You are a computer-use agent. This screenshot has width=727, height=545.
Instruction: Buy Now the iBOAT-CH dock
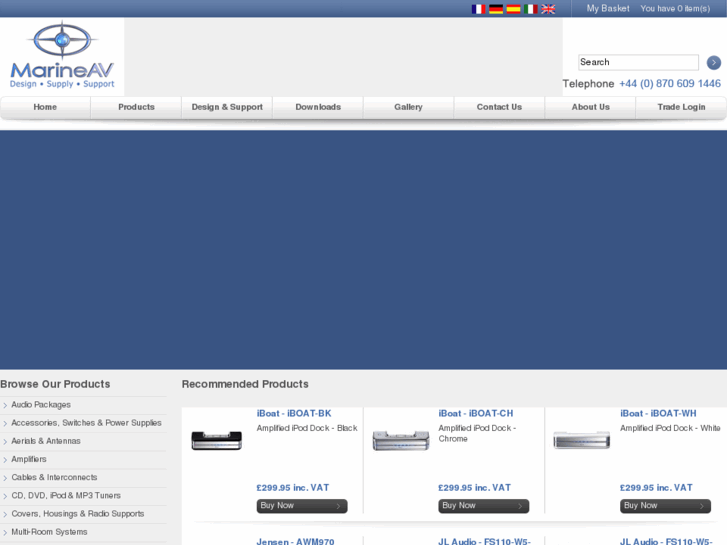[x=484, y=506]
